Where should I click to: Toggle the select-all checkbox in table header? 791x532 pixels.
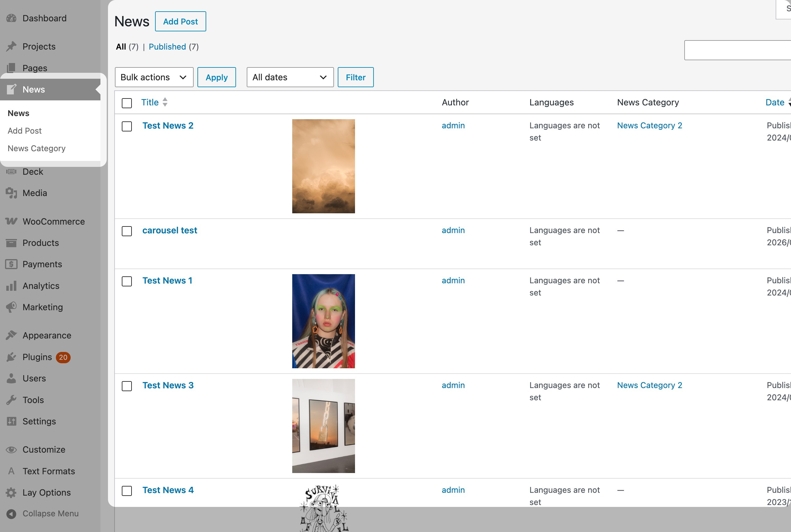[127, 103]
